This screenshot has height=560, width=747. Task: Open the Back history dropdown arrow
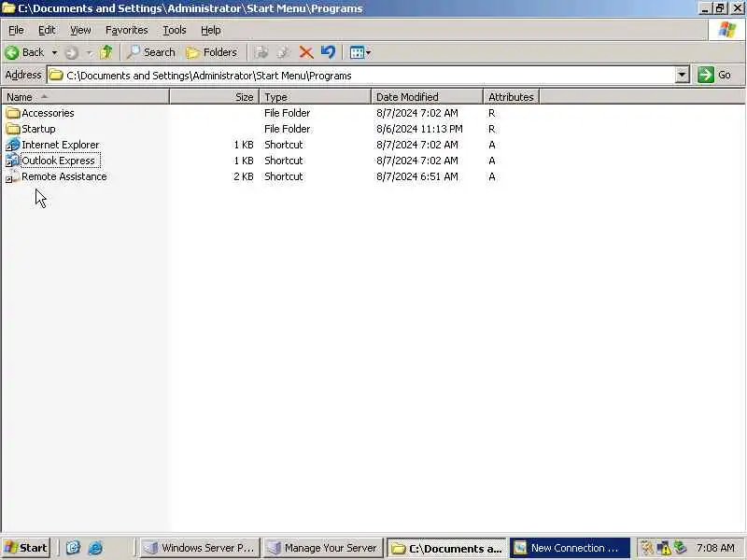pyautogui.click(x=54, y=52)
